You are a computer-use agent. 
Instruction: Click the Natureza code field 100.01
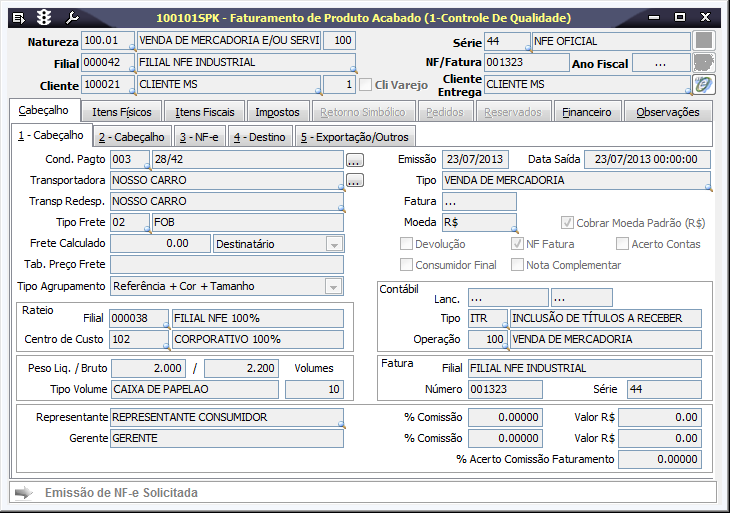[108, 40]
